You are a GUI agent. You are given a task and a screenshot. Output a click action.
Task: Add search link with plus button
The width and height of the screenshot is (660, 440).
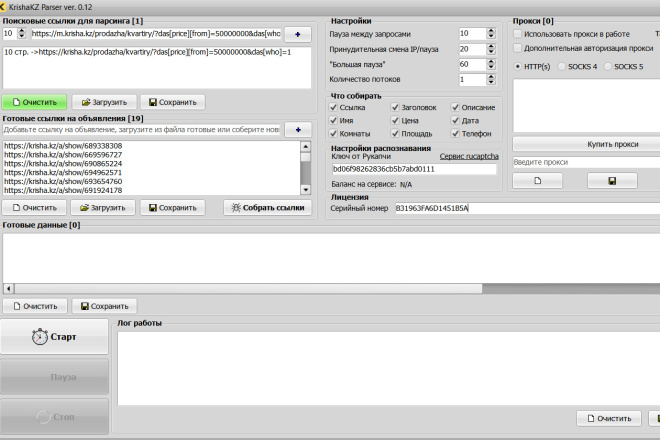(298, 34)
